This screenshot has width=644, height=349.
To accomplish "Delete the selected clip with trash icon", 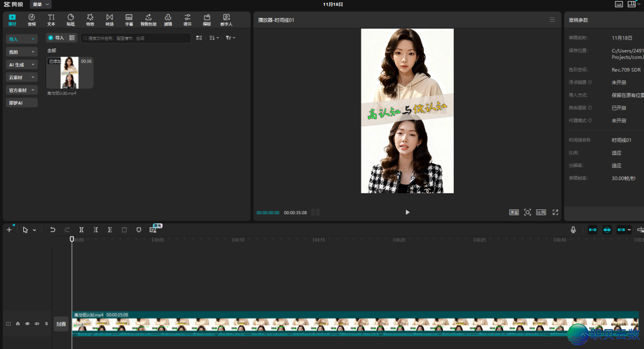I will (124, 230).
